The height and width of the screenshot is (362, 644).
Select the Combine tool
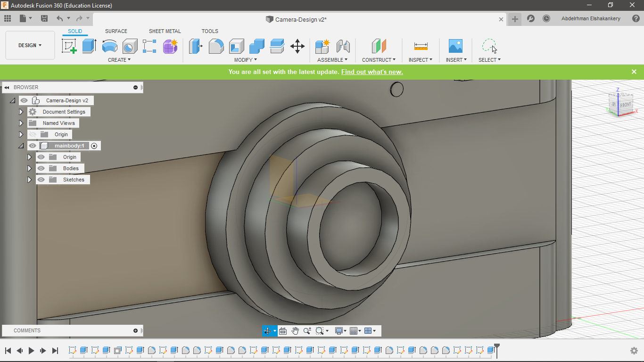point(257,46)
